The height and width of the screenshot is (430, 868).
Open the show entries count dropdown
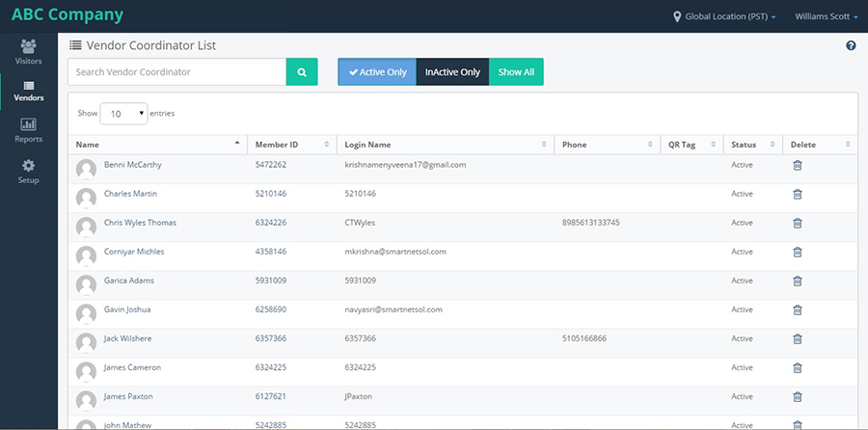(x=123, y=114)
